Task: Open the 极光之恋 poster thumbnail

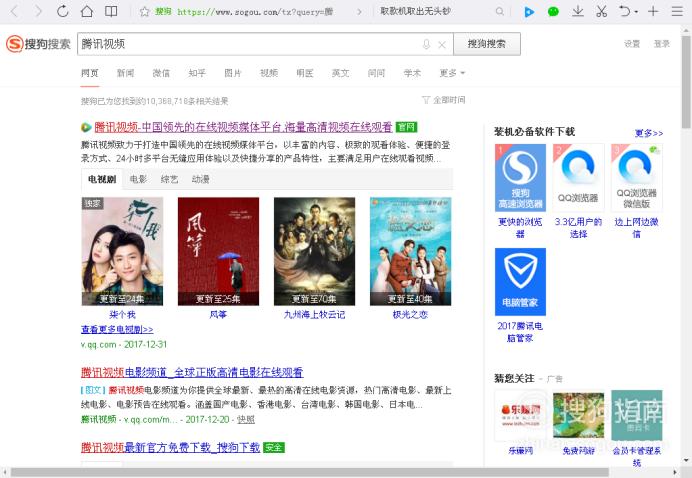Action: [410, 251]
